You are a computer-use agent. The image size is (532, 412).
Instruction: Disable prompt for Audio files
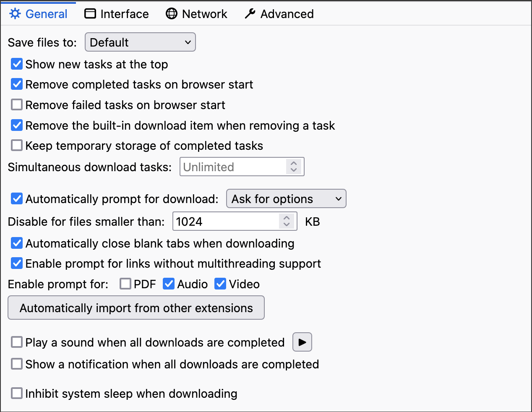[169, 284]
